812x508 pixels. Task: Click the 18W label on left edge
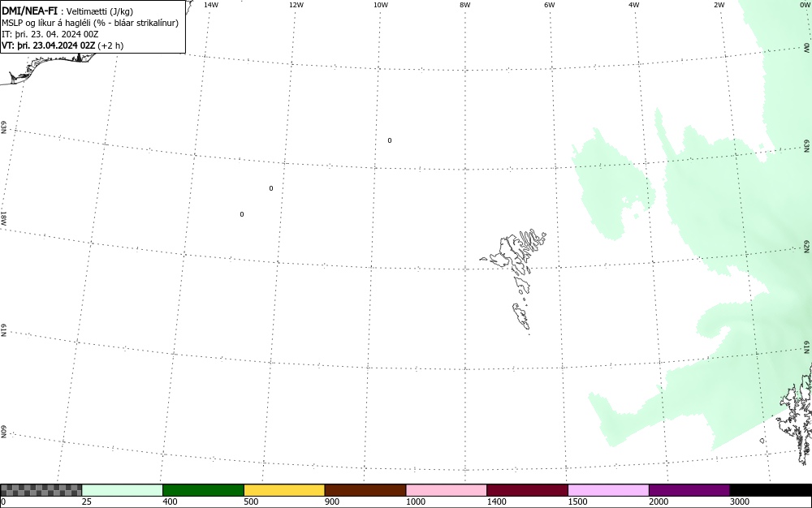pos(3,217)
